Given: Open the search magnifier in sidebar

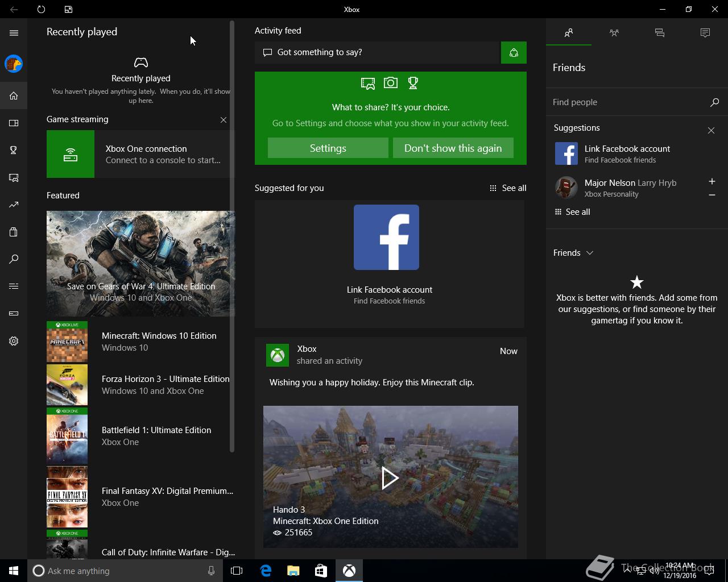Looking at the screenshot, I should pos(14,259).
